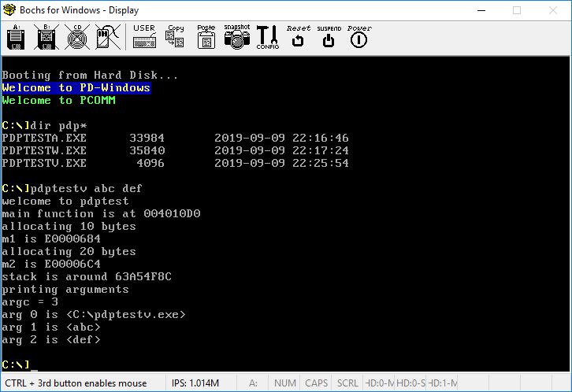Click the IPS: 1.014M status entry
This screenshot has width=572, height=392.
(x=195, y=383)
